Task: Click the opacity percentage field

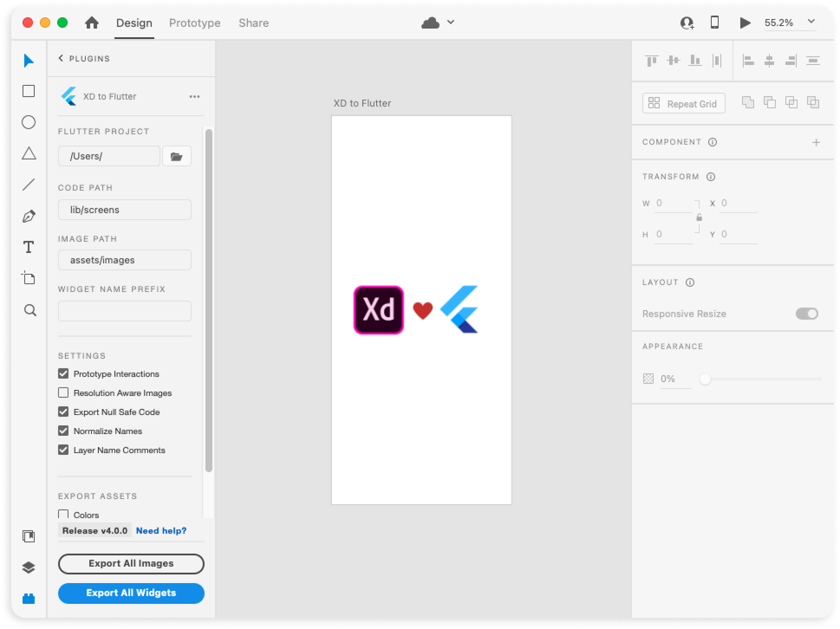Action: [675, 379]
